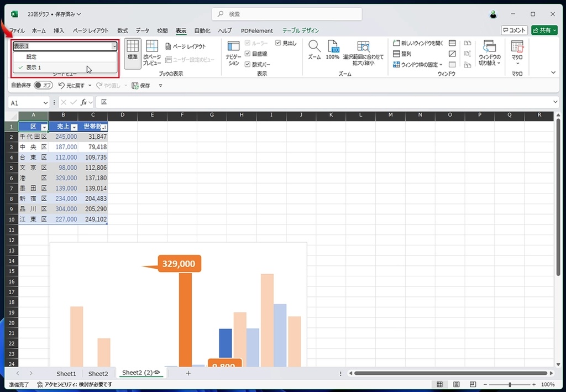Image resolution: width=566 pixels, height=392 pixels.
Task: Open the sheet view name dropdown arrow
Action: [114, 46]
